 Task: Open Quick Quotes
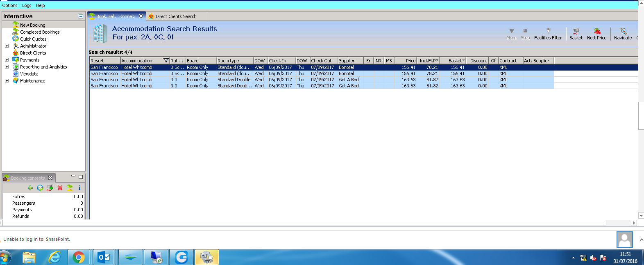pos(33,39)
